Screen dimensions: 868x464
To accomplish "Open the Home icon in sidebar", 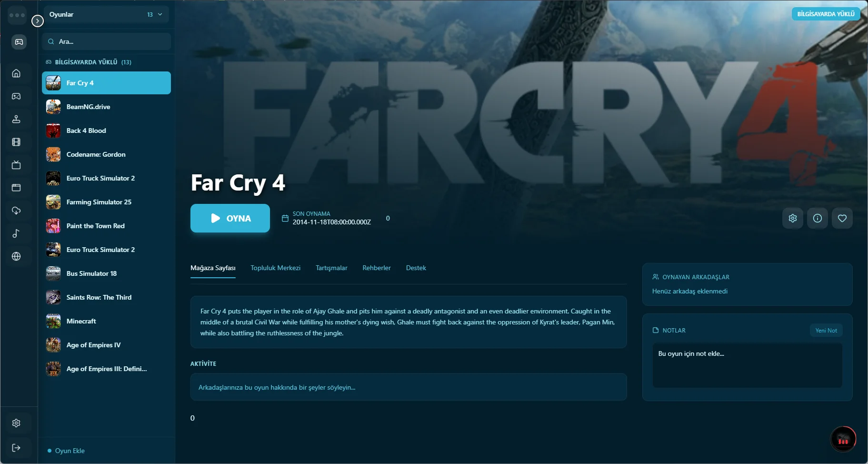I will point(16,73).
